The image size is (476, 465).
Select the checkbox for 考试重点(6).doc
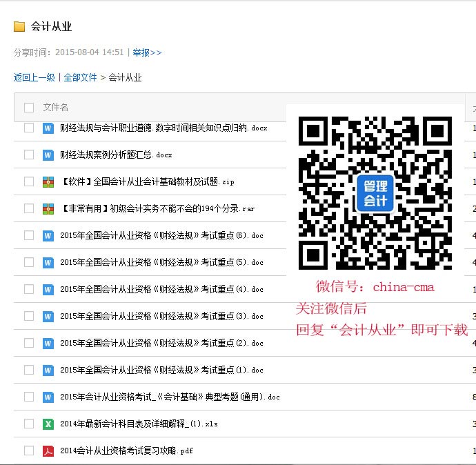coord(29,235)
